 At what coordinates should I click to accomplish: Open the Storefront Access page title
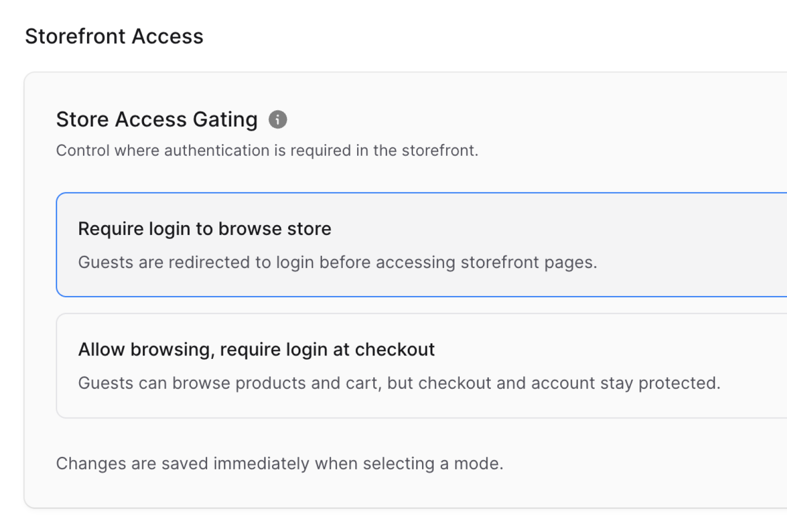point(115,36)
